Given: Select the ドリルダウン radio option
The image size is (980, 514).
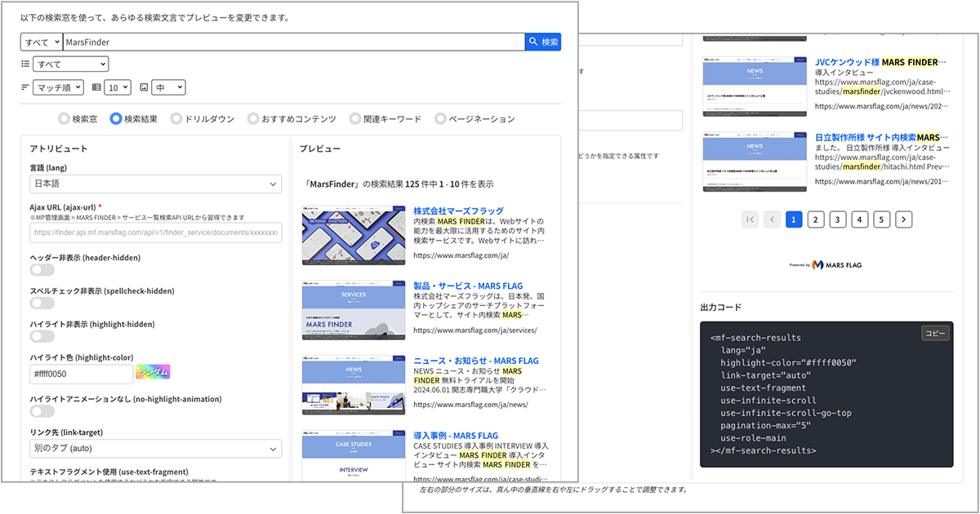Looking at the screenshot, I should click(x=176, y=119).
